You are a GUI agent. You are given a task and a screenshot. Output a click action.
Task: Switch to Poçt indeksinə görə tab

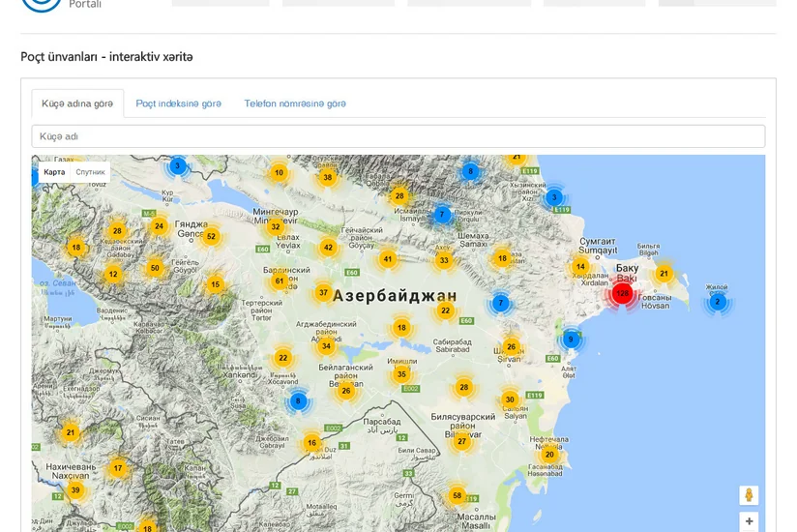(x=178, y=103)
